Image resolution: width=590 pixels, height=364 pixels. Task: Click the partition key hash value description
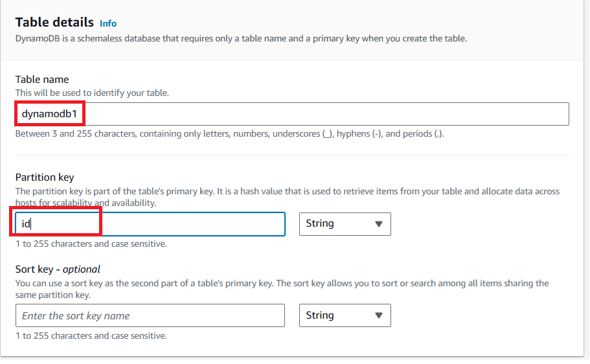point(278,197)
